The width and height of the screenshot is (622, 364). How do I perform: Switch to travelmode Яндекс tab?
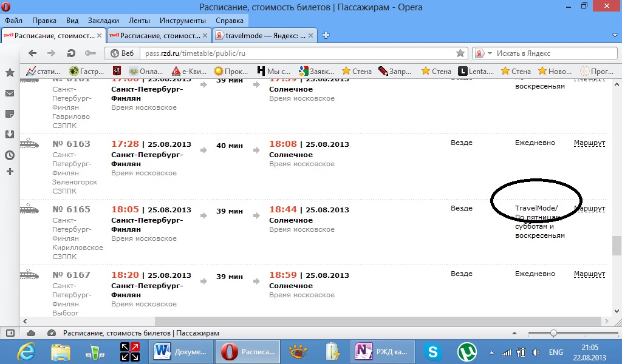pyautogui.click(x=264, y=36)
